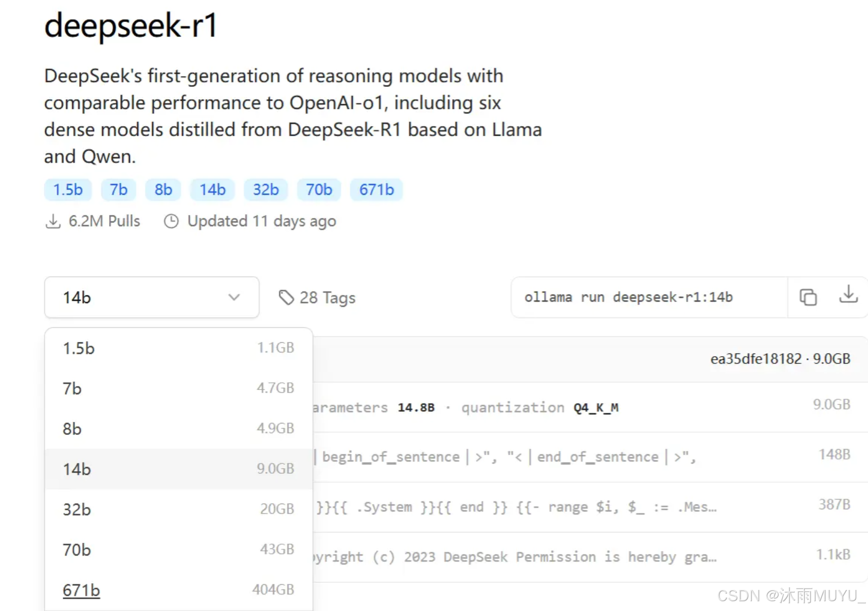Screen dimensions: 868x611
Task: Click the clock icon beside Updated
Action: pyautogui.click(x=171, y=221)
